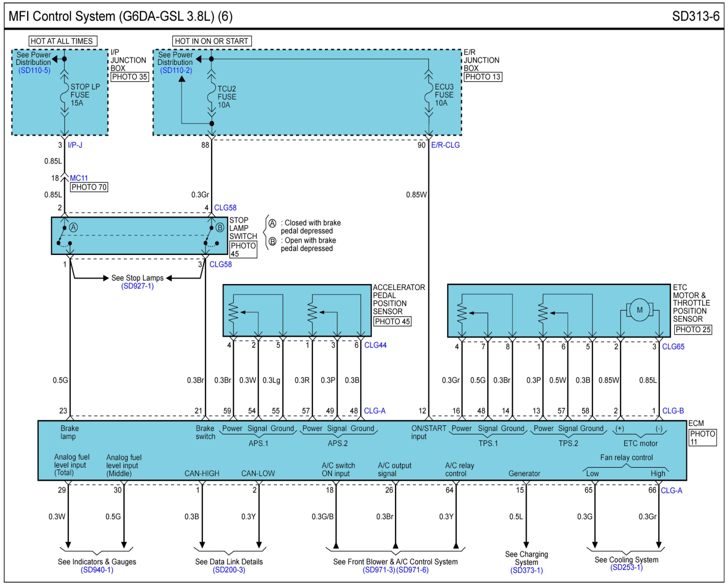728x586 pixels.
Task: Click PHOTO 45 box beside stop lamp switch
Action: click(243, 249)
